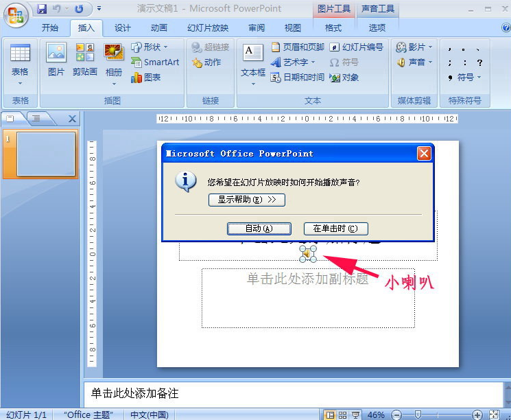
Task: Choose 在单击时(C) play on click
Action: (335, 229)
